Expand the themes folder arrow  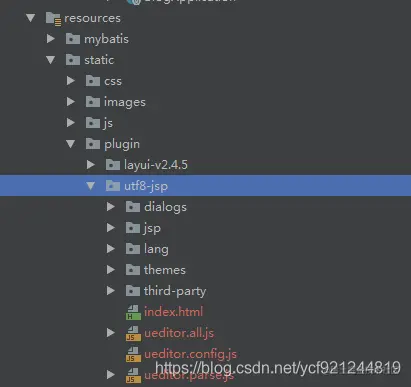click(111, 270)
